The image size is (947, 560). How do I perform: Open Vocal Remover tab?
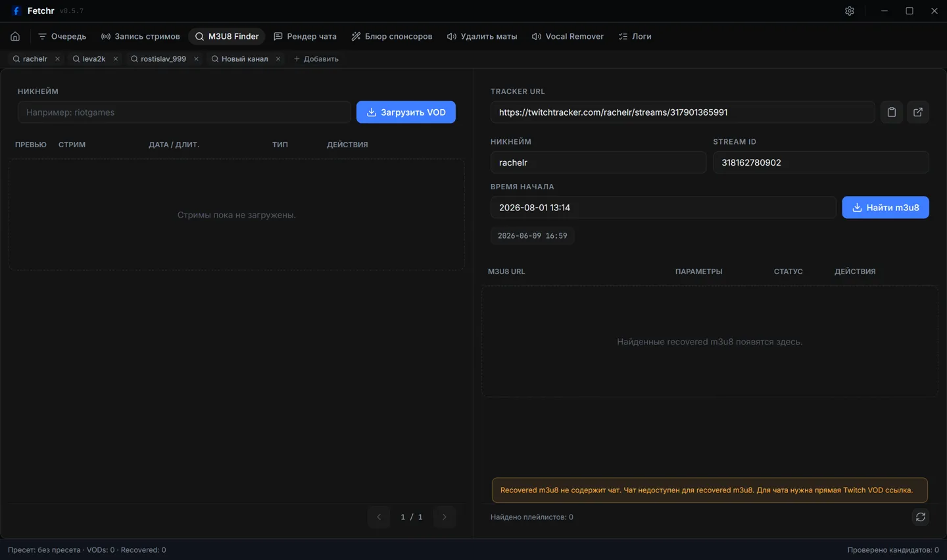(x=568, y=36)
